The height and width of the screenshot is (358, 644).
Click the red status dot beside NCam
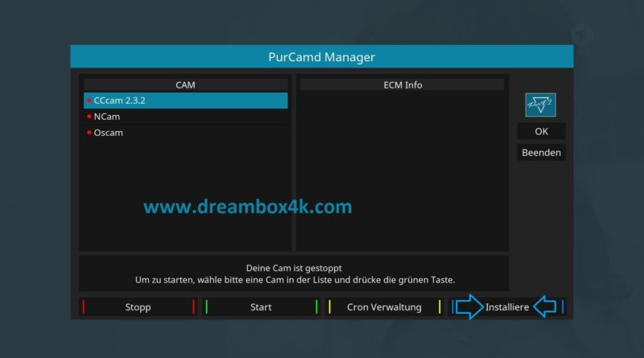(89, 117)
